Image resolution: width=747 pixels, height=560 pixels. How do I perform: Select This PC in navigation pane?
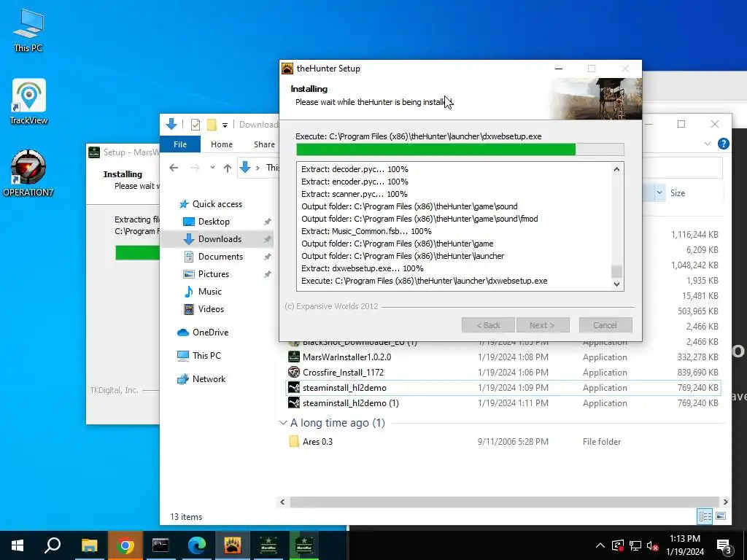pos(206,356)
